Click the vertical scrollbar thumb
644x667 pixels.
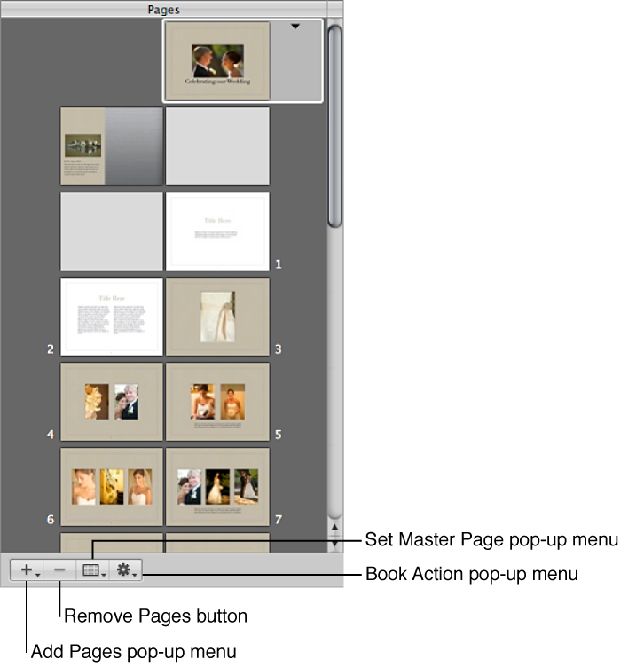(334, 126)
